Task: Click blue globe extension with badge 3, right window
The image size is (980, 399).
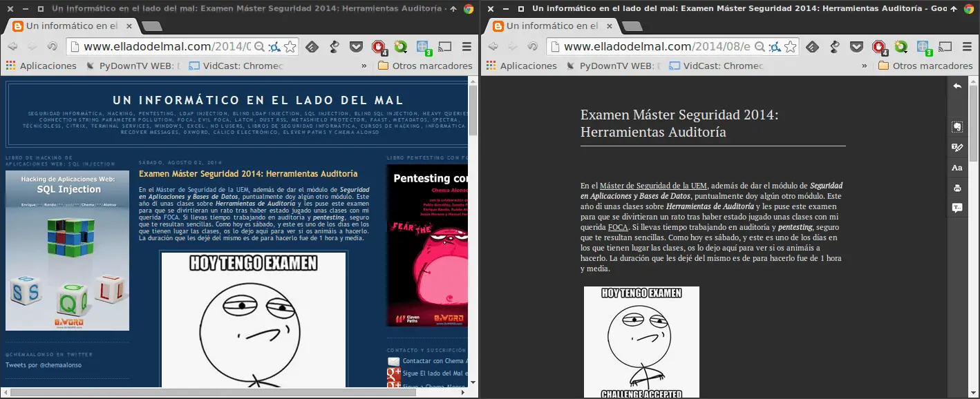Action: [x=924, y=47]
